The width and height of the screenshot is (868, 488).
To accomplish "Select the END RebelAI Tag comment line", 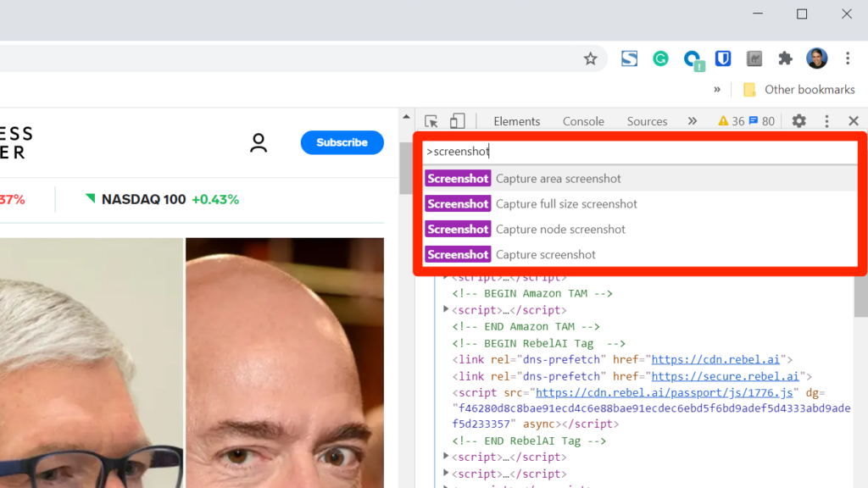I will click(529, 441).
